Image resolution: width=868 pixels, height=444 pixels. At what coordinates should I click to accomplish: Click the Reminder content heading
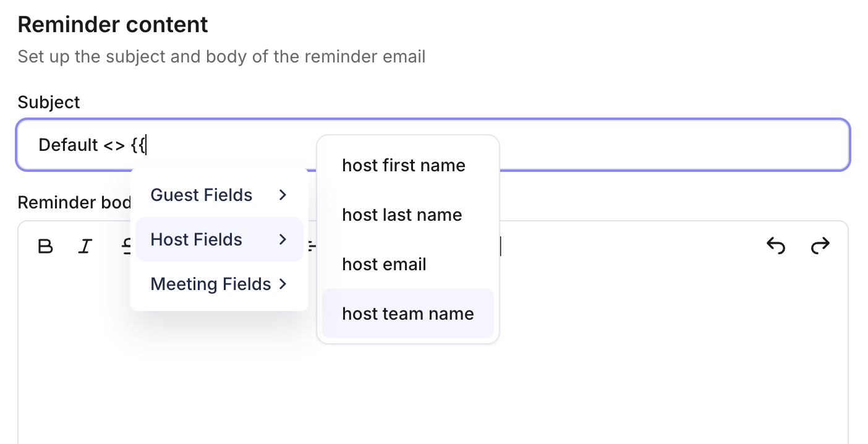113,25
